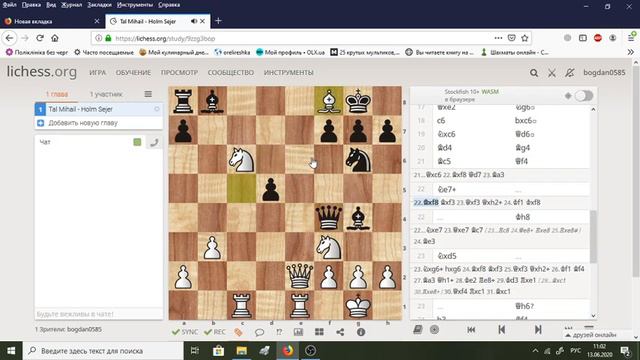
Task: Click move Ne7+ in move list
Action: coord(447,189)
